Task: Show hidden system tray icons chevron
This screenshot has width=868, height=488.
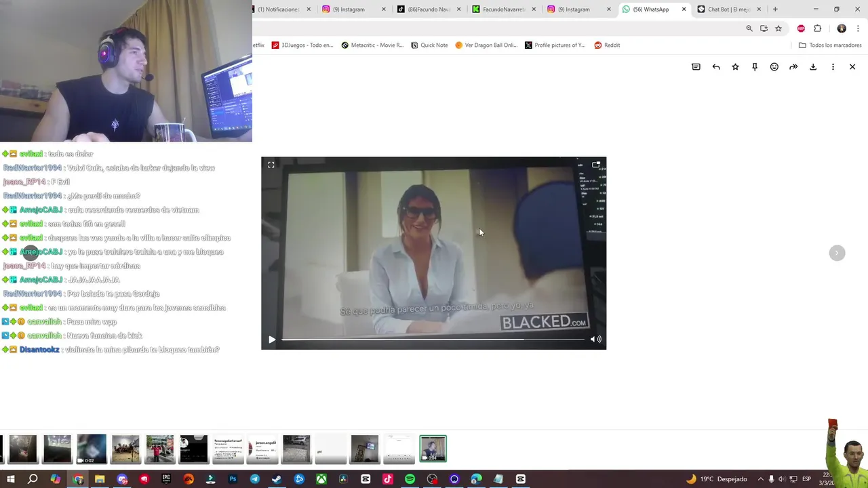Action: click(x=760, y=479)
